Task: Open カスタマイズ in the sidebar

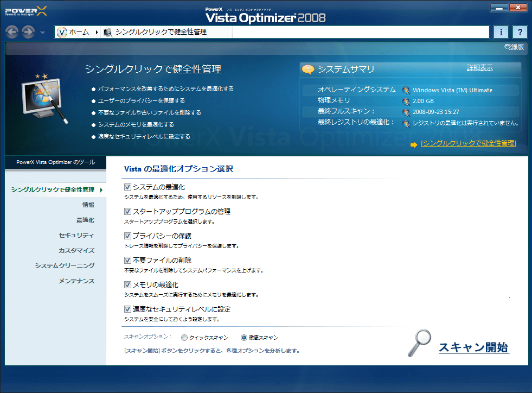Action: coord(76,251)
